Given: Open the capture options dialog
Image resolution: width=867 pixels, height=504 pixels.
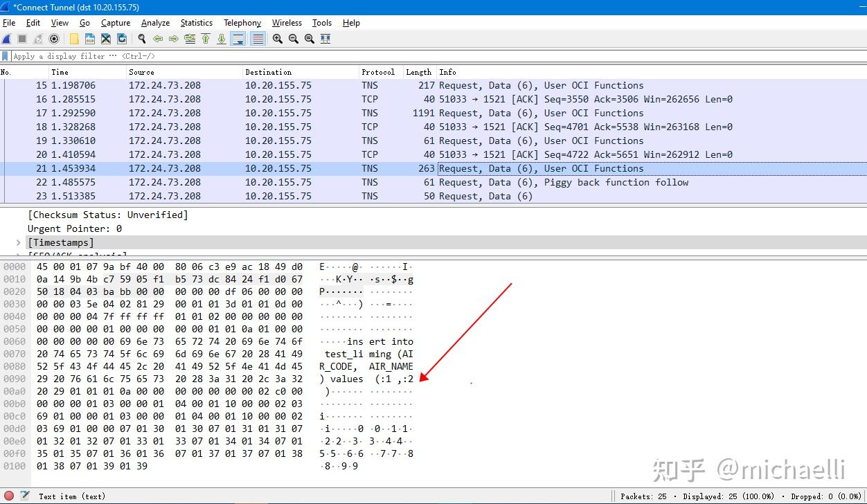Looking at the screenshot, I should pyautogui.click(x=54, y=38).
